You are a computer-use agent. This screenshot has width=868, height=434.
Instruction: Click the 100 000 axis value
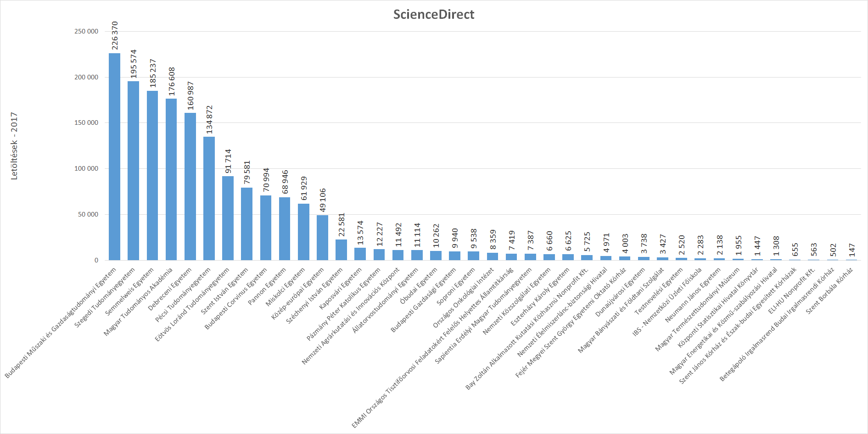click(x=86, y=168)
